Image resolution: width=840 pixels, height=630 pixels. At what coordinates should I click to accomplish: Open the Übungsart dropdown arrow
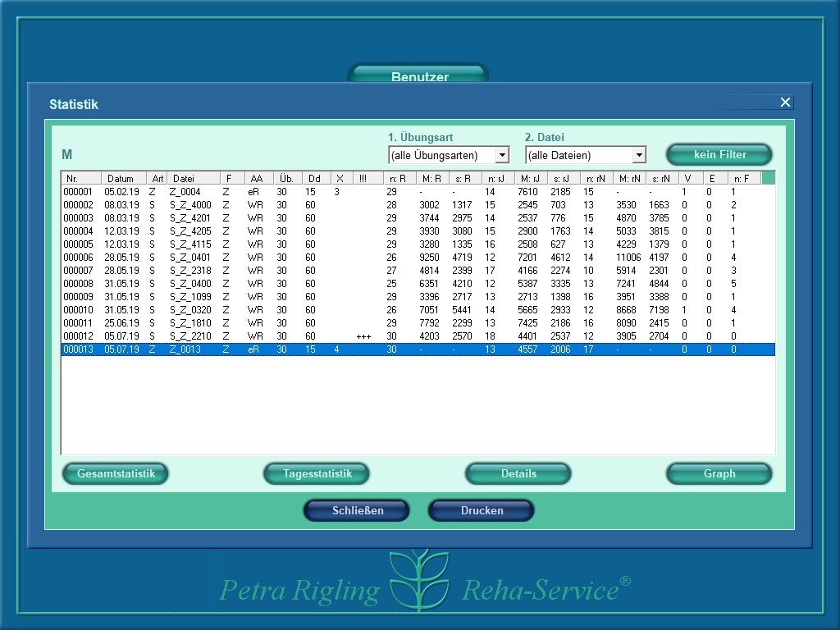502,155
